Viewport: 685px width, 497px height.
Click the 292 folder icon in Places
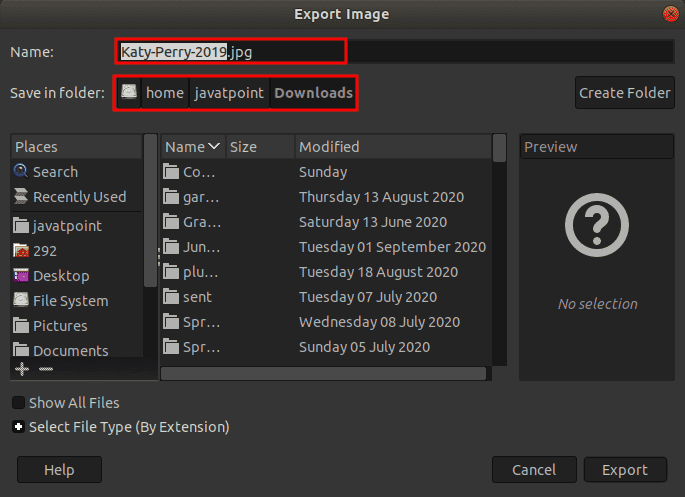point(21,251)
